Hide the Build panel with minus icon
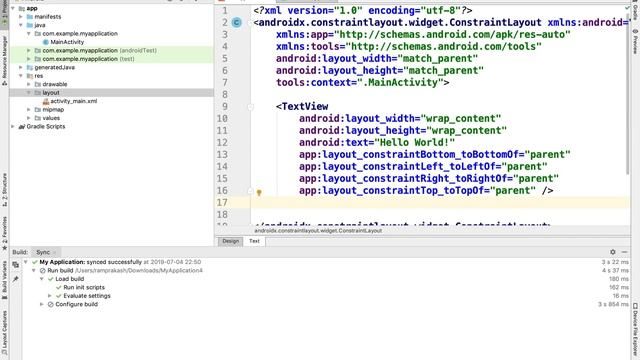The image size is (640, 360). pyautogui.click(x=624, y=252)
